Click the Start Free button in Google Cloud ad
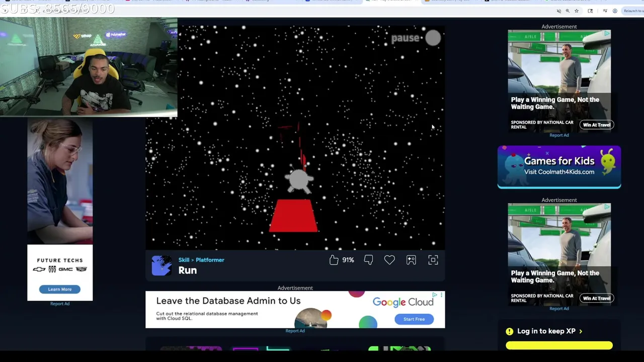 point(414,319)
